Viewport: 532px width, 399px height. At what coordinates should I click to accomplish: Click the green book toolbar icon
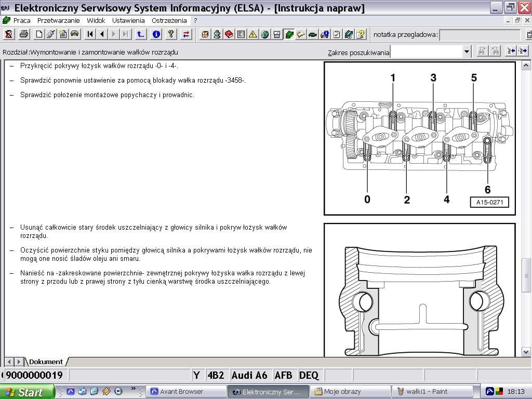(x=289, y=34)
